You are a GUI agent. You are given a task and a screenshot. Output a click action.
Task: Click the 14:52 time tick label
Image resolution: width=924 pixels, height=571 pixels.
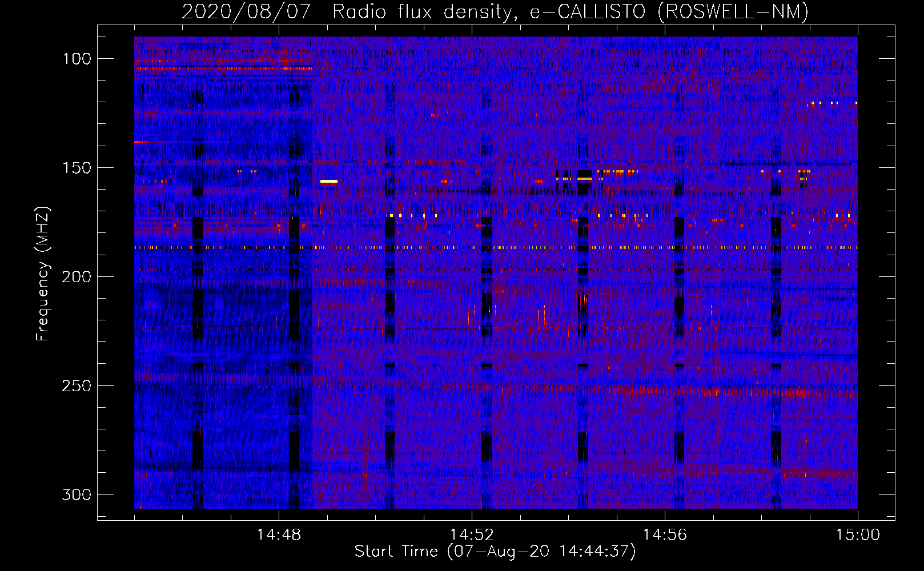click(x=472, y=535)
